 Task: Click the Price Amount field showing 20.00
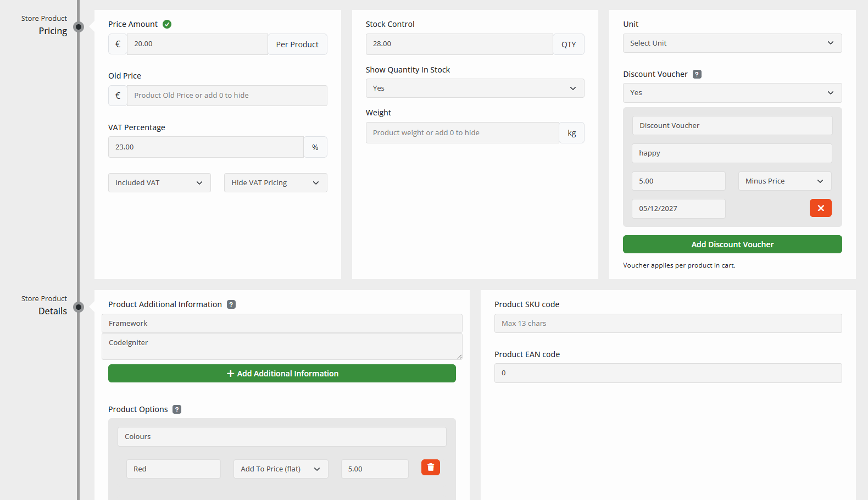[197, 44]
